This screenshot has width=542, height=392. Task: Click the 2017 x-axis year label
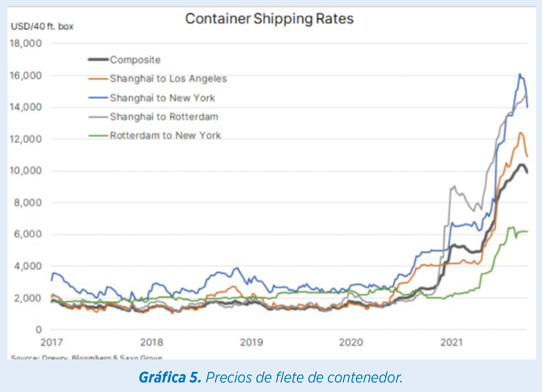click(x=52, y=342)
